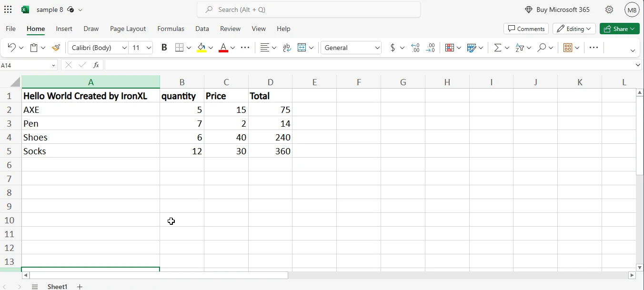Toggle Bold formatting
644x290 pixels.
(164, 48)
